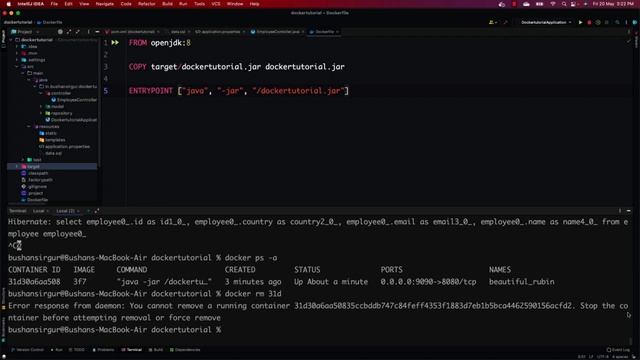This screenshot has height=360, width=640.
Task: Click the terminal panel expand arrows icon
Action: [97, 211]
